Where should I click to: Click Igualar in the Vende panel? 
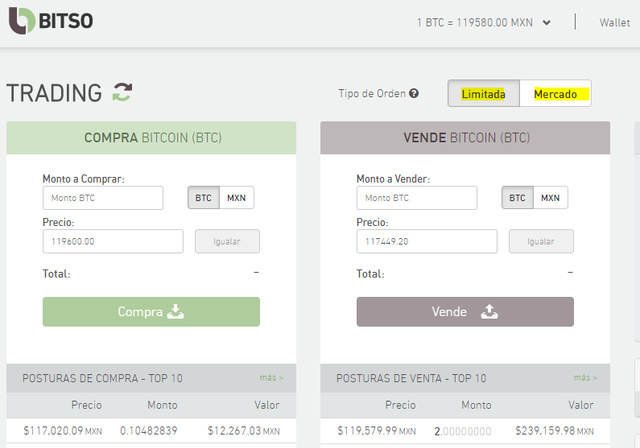(x=541, y=241)
